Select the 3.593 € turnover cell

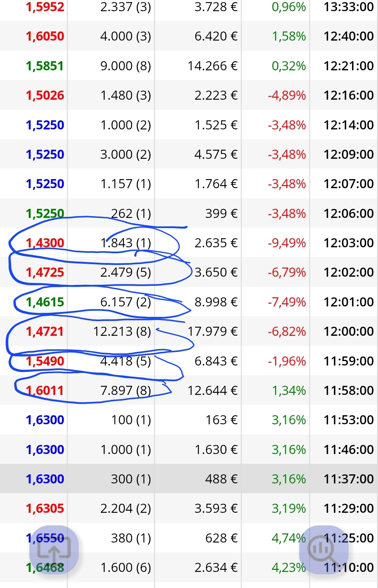click(216, 508)
